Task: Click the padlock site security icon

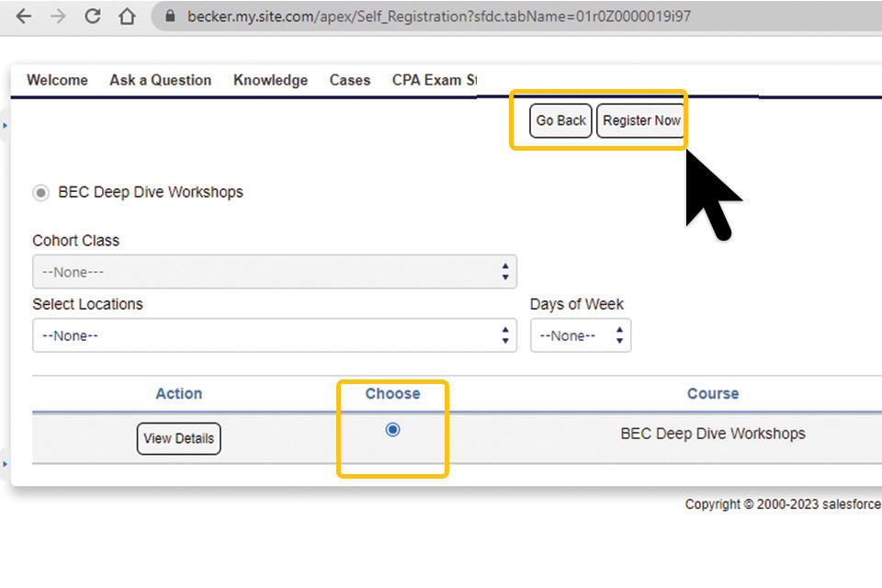Action: [x=170, y=17]
